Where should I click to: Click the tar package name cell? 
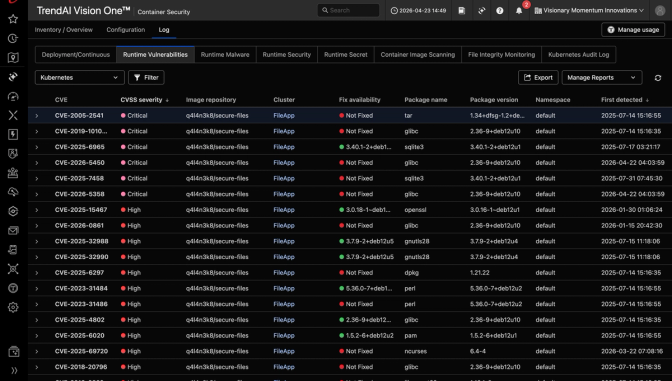pos(408,116)
